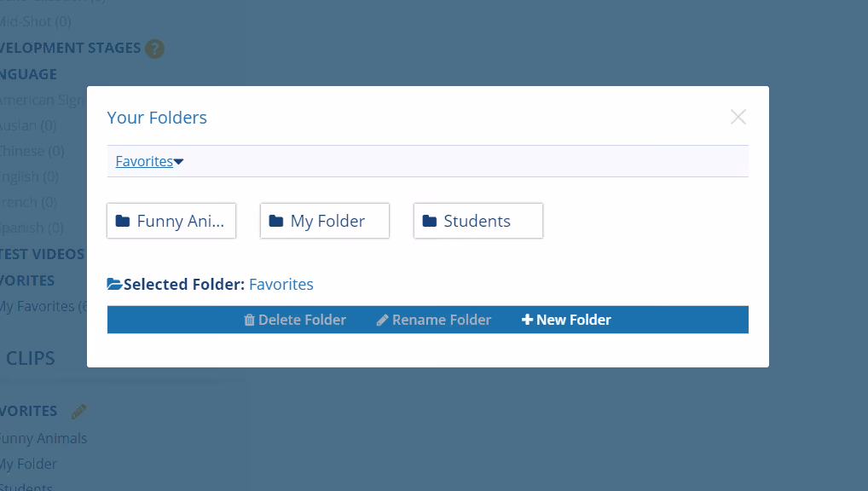Click the Favorites breadcrumb link
Image resolution: width=868 pixels, height=491 pixels.
coord(144,161)
